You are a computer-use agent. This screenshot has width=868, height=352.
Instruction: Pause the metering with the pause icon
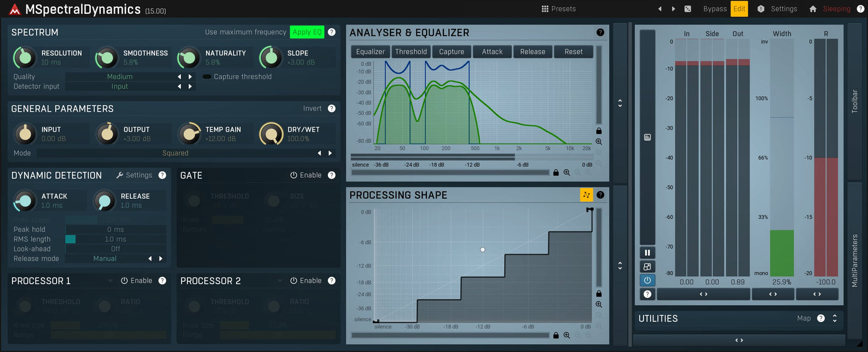[x=647, y=252]
